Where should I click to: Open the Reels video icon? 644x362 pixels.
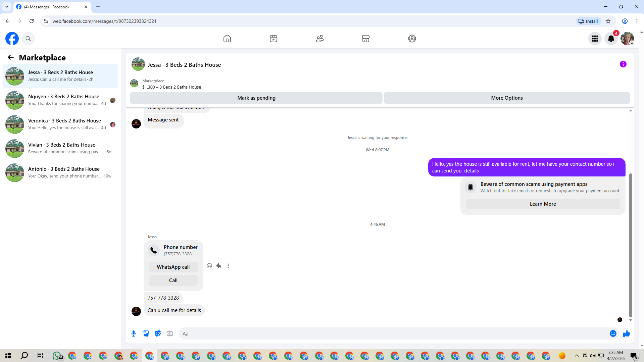click(274, 39)
